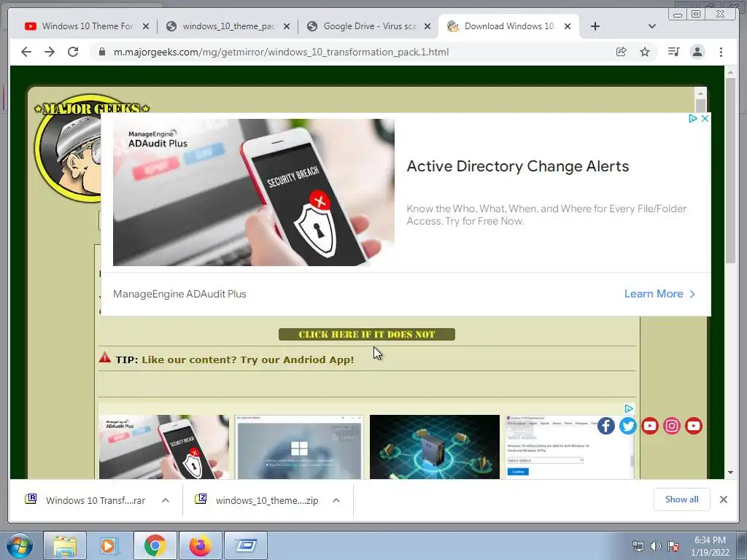This screenshot has width=747, height=560.
Task: Click Learn More on the ad
Action: pyautogui.click(x=659, y=294)
